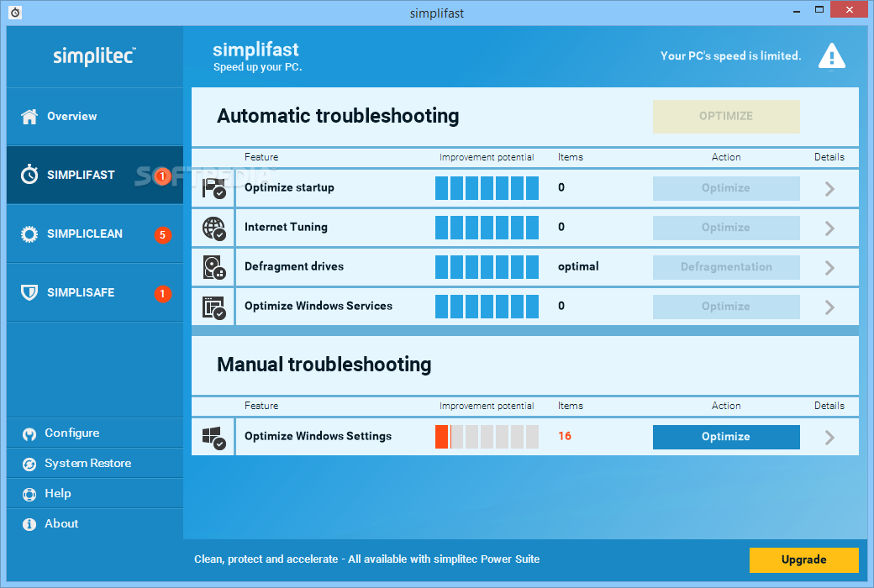874x588 pixels.
Task: Click the SIMPLIFAST stopwatch icon
Action: pyautogui.click(x=29, y=175)
